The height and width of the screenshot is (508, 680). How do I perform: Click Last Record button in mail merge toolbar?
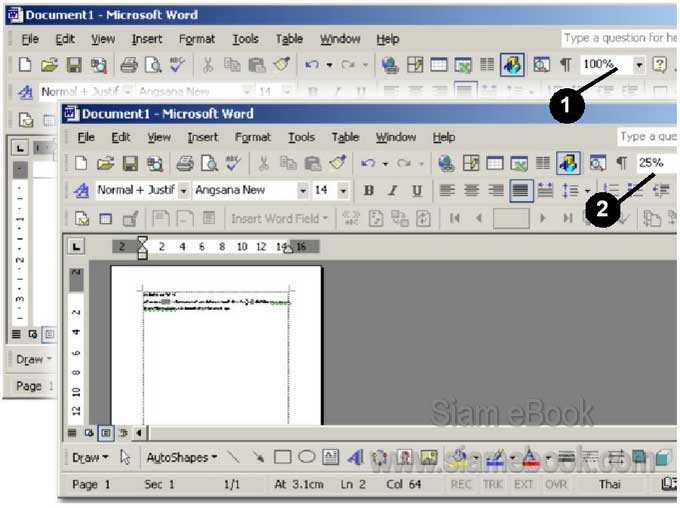point(568,218)
